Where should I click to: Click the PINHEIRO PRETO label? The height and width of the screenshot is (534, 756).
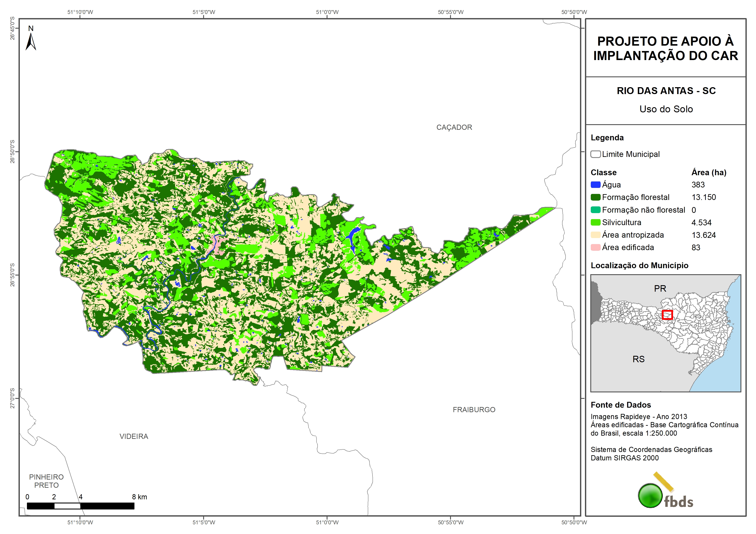pos(46,481)
